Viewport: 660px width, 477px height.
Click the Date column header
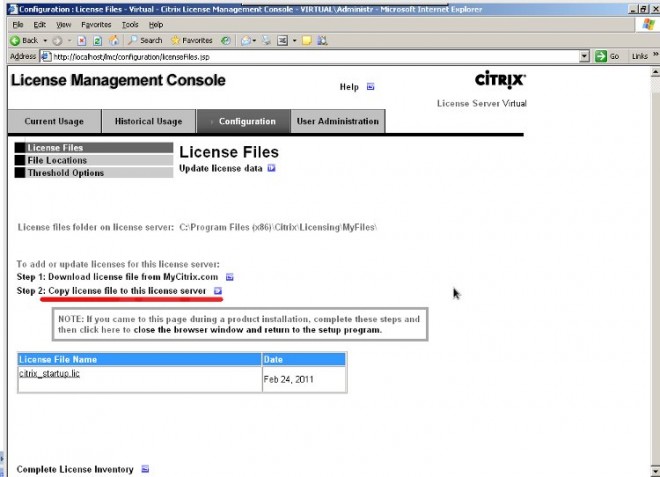click(303, 360)
